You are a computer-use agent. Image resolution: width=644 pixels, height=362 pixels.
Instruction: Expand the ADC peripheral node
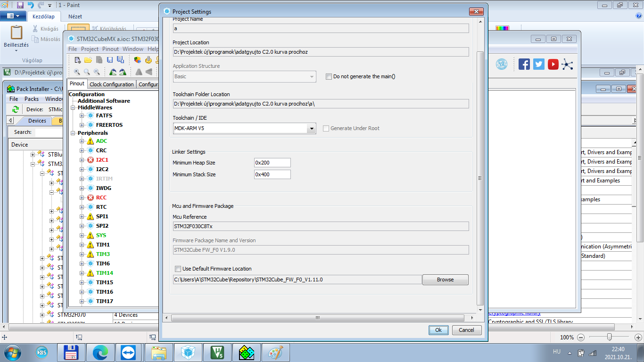82,141
